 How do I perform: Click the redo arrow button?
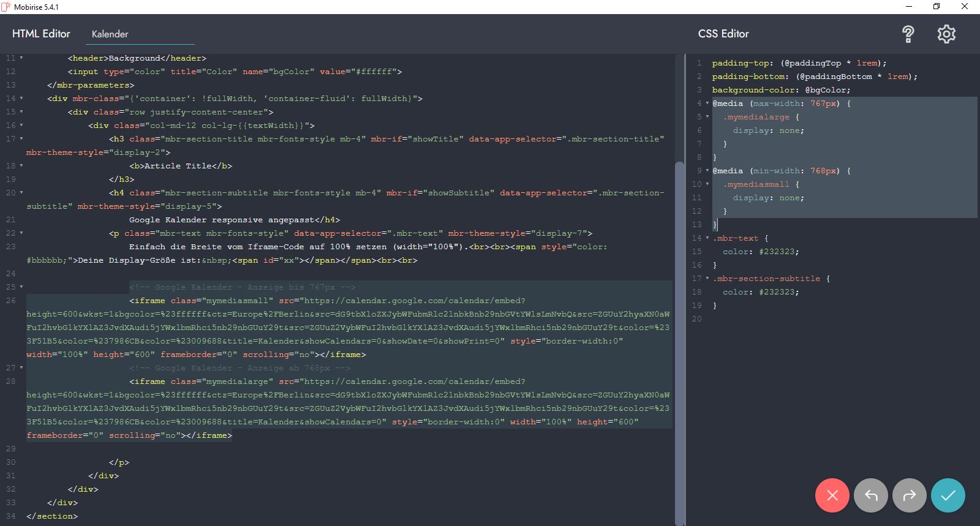click(x=910, y=495)
